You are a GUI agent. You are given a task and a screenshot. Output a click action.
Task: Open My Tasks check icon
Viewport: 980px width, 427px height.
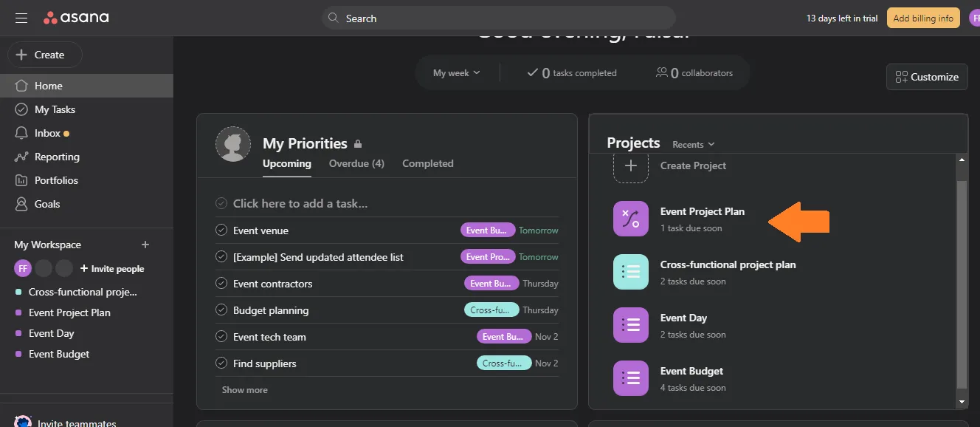21,109
